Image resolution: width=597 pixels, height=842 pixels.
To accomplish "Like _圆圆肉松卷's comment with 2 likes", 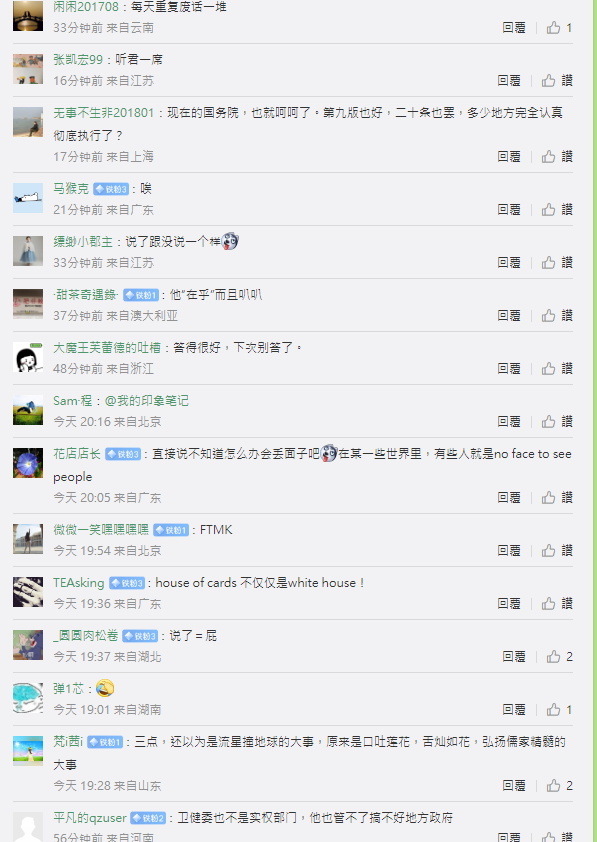I will [x=553, y=656].
